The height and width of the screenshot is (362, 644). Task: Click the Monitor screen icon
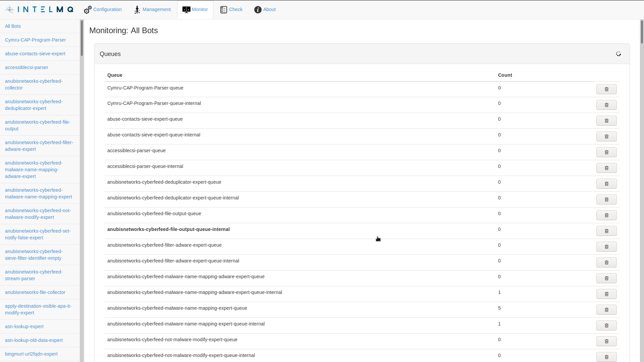coord(186,10)
